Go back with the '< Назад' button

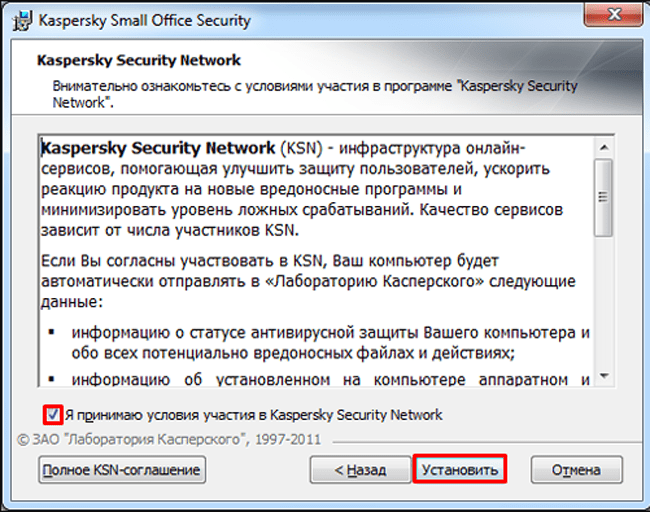(x=359, y=469)
